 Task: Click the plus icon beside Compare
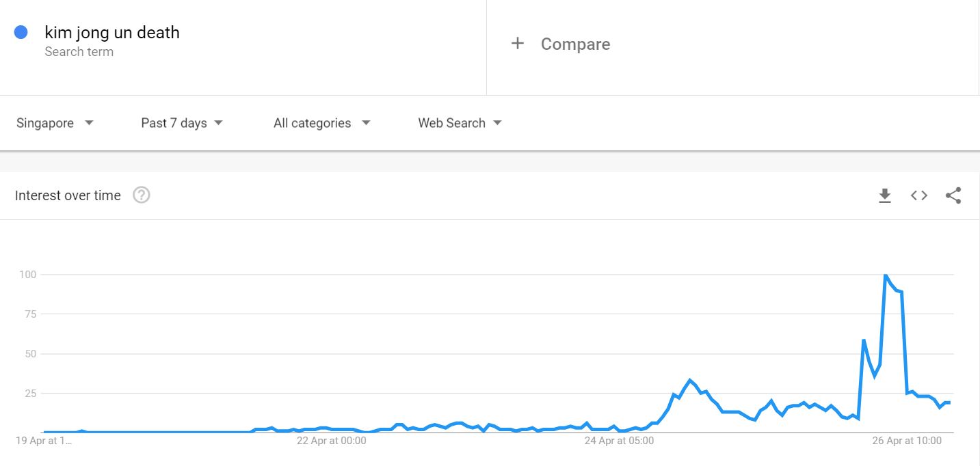(x=518, y=44)
